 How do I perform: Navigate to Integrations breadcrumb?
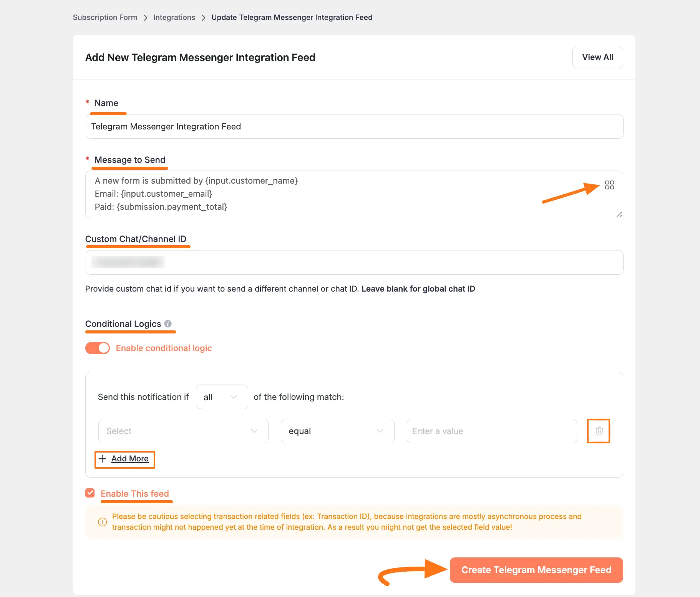tap(174, 17)
